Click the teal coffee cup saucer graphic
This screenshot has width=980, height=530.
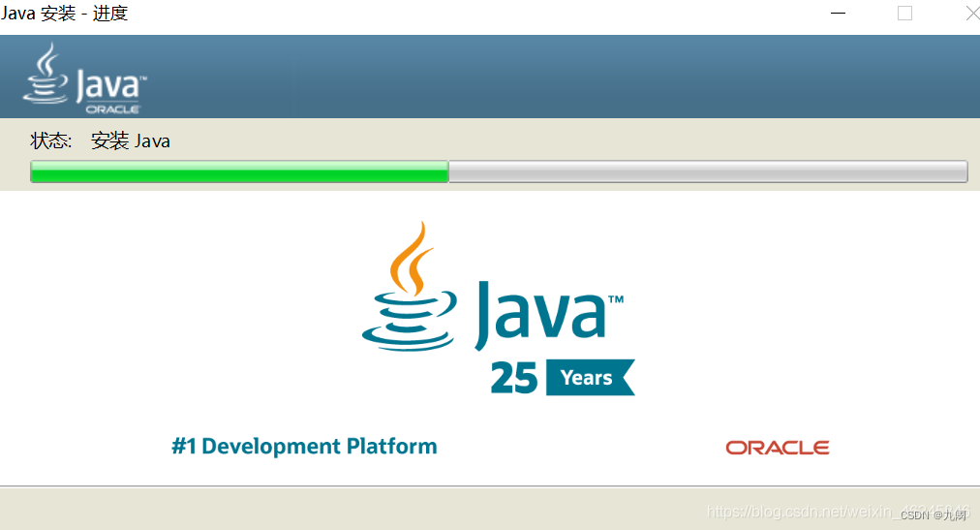click(410, 322)
